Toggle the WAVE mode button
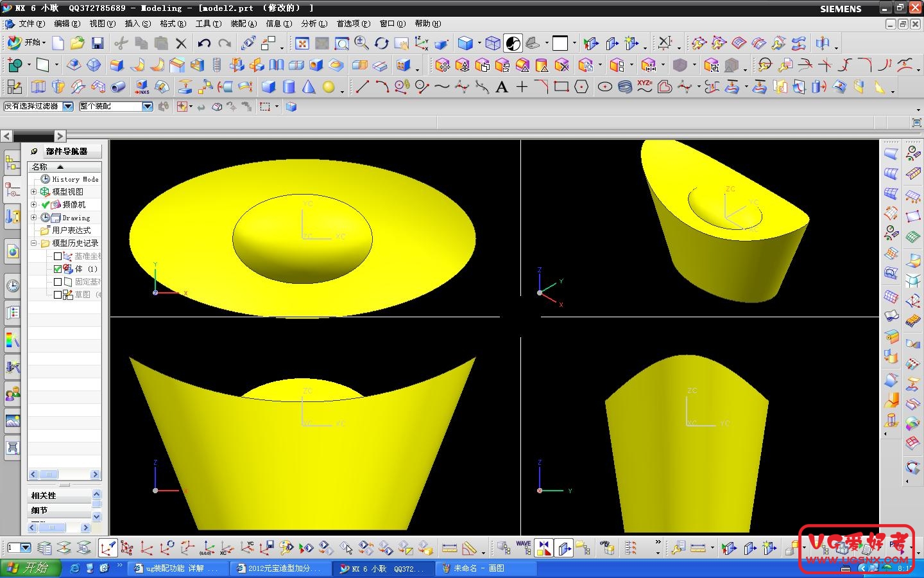The image size is (924, 578). coord(524,548)
